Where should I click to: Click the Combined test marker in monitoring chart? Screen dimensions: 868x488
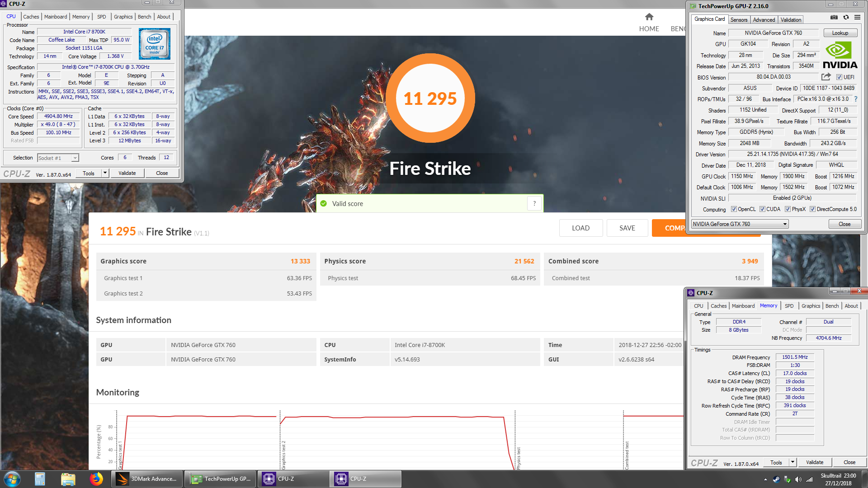tap(627, 455)
